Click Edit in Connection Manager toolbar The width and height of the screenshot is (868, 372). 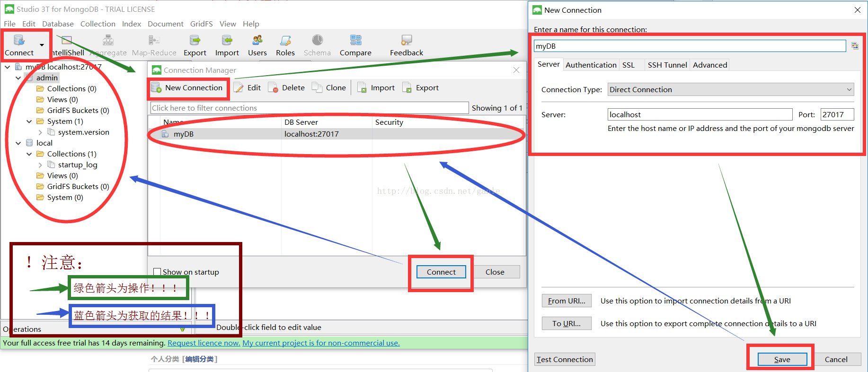248,88
